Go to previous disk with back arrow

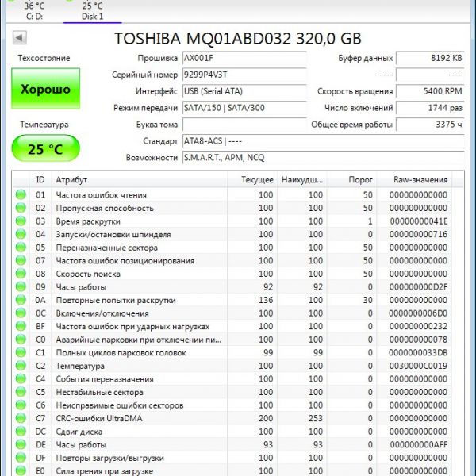tap(19, 38)
